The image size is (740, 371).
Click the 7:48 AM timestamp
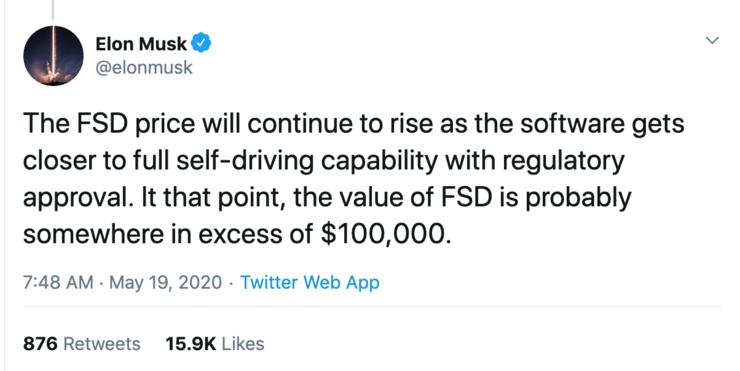coord(58,283)
